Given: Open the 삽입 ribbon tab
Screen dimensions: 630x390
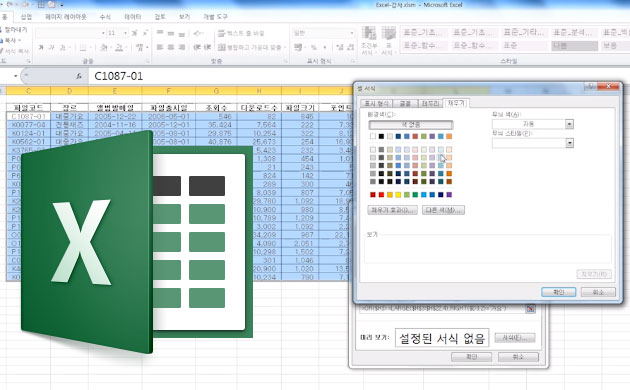Looking at the screenshot, I should 26,17.
